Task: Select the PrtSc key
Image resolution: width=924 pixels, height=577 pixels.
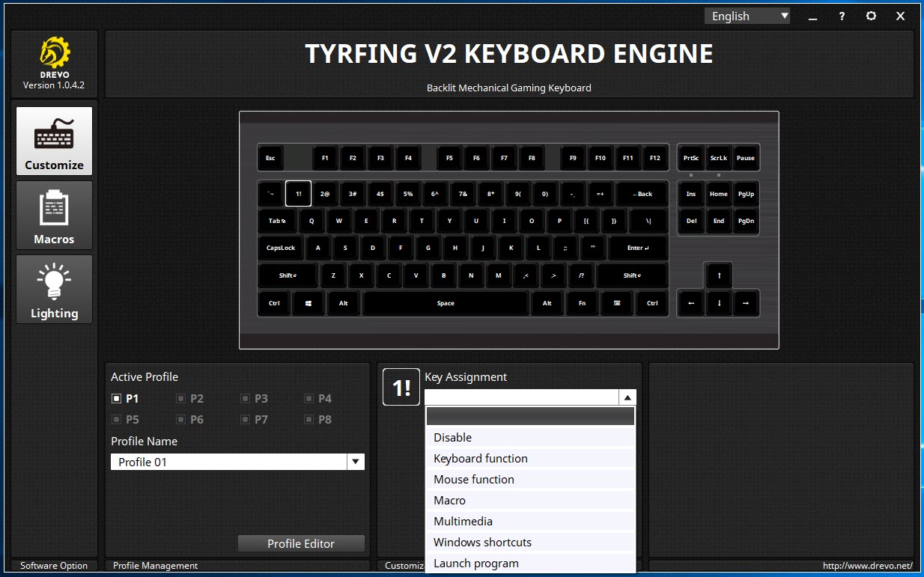Action: tap(691, 158)
